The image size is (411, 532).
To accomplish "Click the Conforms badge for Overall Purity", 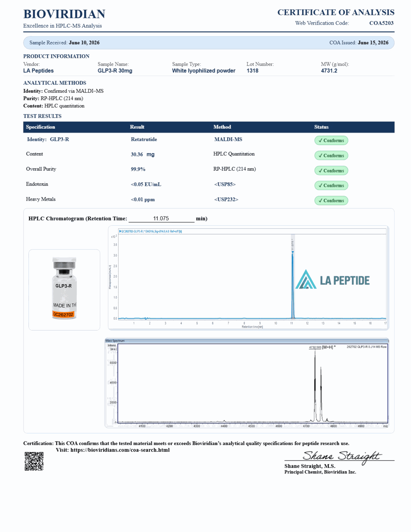I will tap(331, 171).
